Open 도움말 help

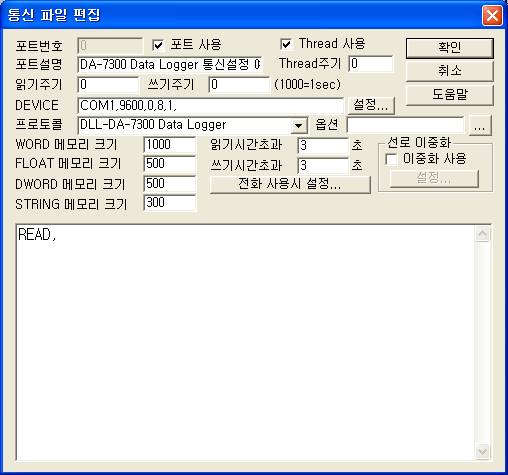click(449, 95)
